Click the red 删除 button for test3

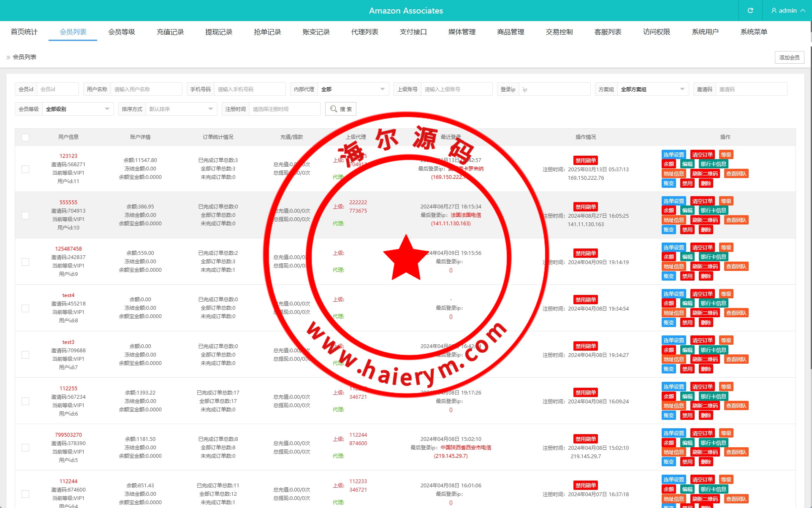pos(706,369)
